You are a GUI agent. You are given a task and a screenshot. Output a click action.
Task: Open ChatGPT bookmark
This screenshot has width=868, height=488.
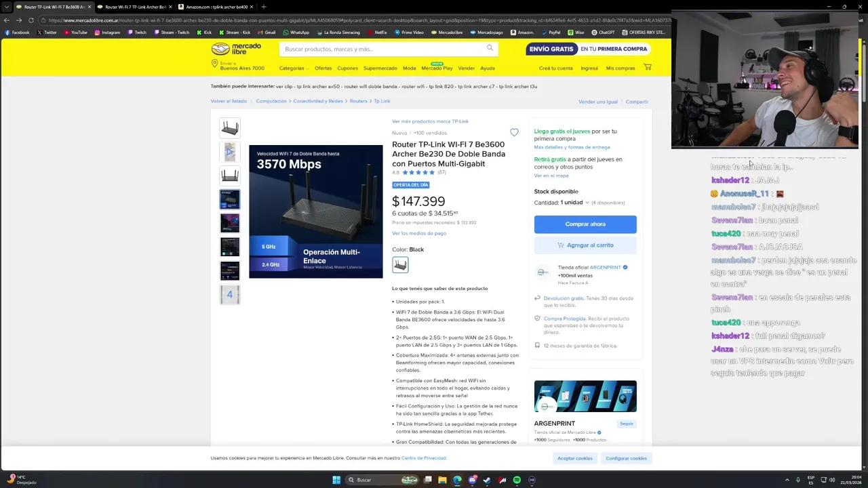point(603,32)
